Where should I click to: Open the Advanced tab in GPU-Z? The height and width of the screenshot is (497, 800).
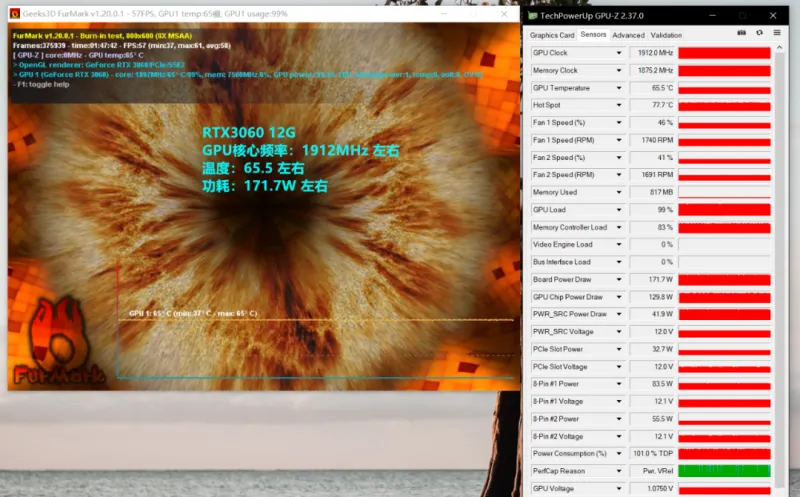(x=628, y=35)
